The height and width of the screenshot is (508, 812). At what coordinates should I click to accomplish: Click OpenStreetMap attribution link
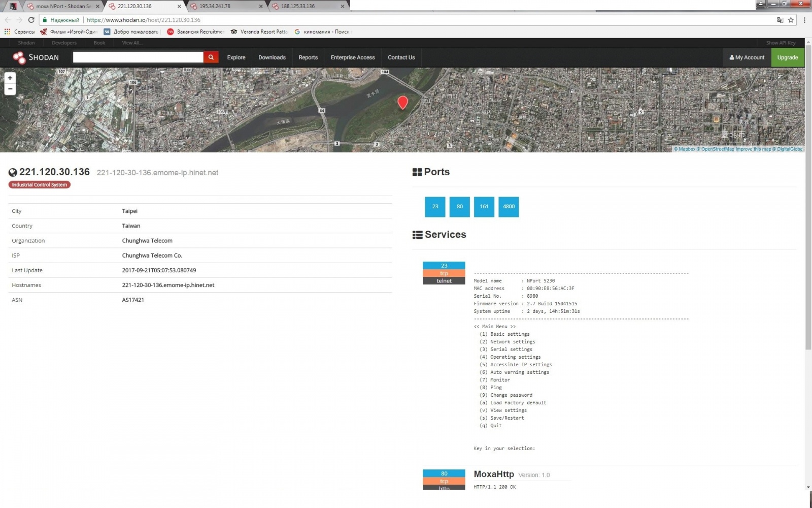click(715, 149)
